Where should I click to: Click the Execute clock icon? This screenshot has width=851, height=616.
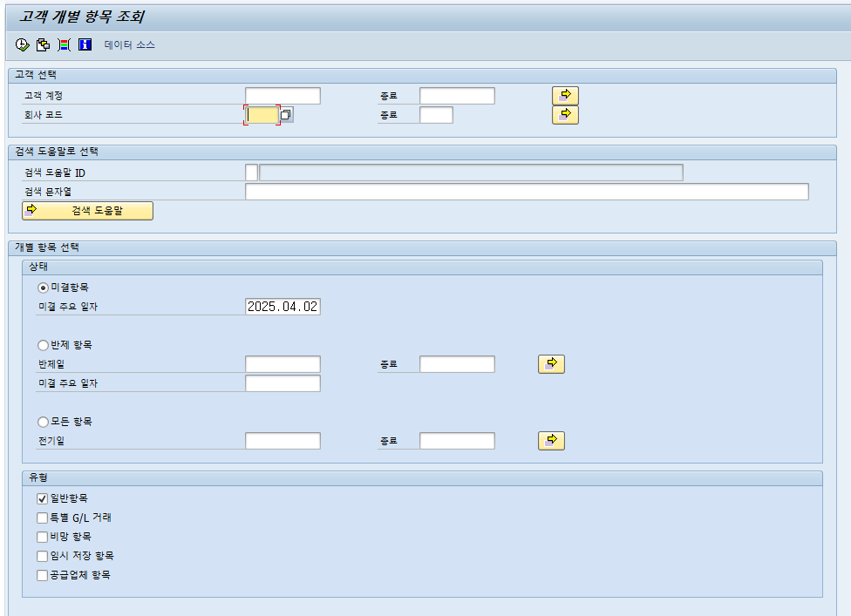(x=23, y=45)
